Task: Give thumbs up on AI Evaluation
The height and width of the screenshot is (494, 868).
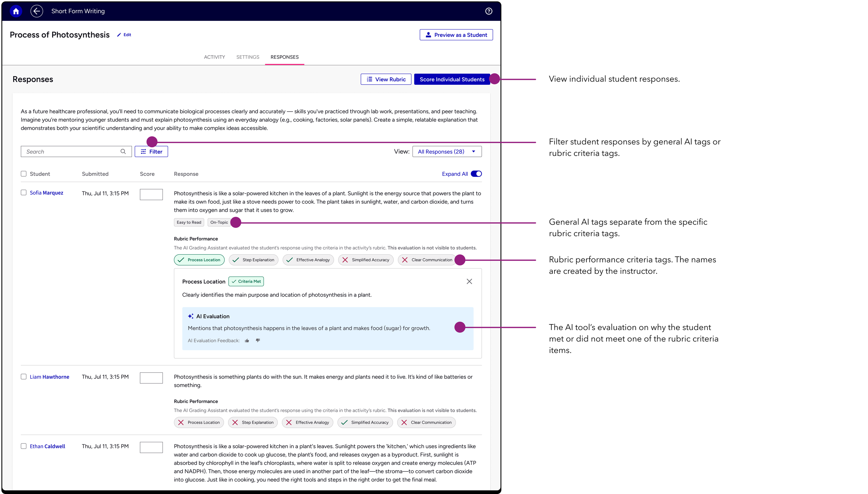Action: 247,340
